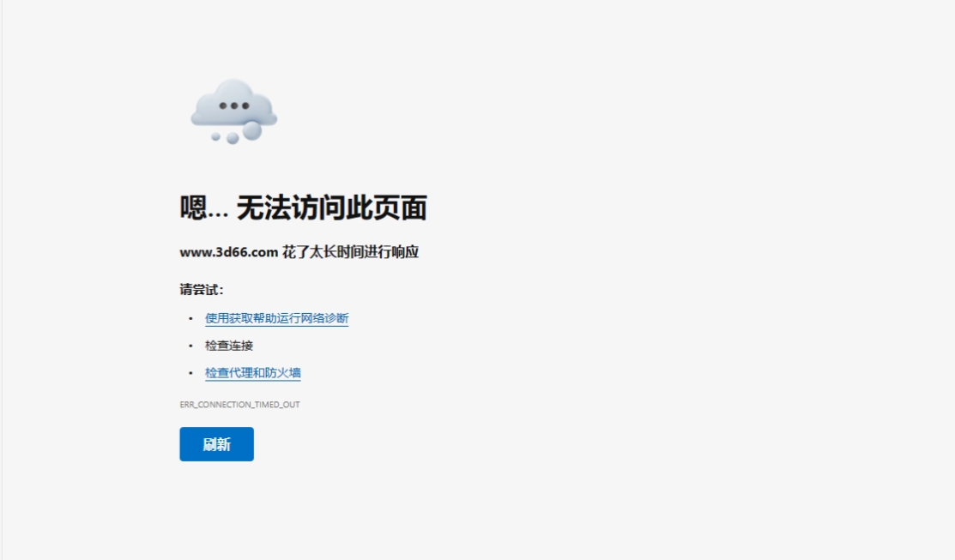The image size is (955, 560).
Task: Click the 请尝试: label
Action: click(x=202, y=290)
